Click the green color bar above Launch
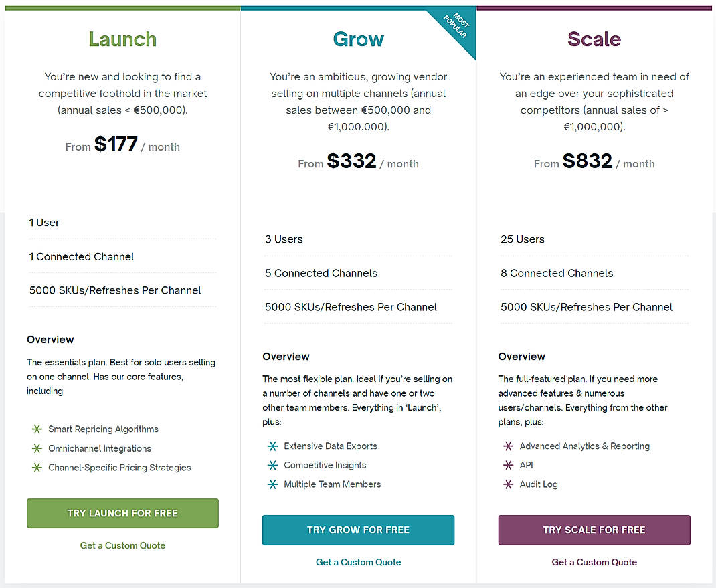Screen dimensions: 716x588 pos(122,7)
